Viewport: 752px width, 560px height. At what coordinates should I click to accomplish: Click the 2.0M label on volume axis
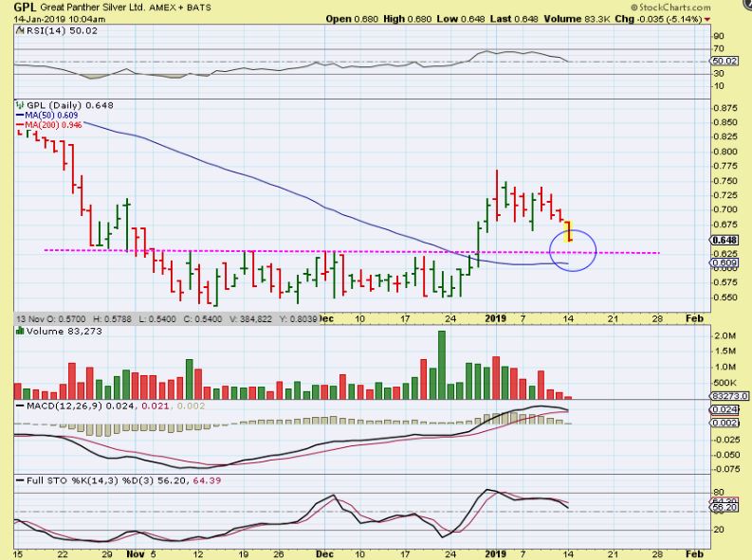coord(724,335)
